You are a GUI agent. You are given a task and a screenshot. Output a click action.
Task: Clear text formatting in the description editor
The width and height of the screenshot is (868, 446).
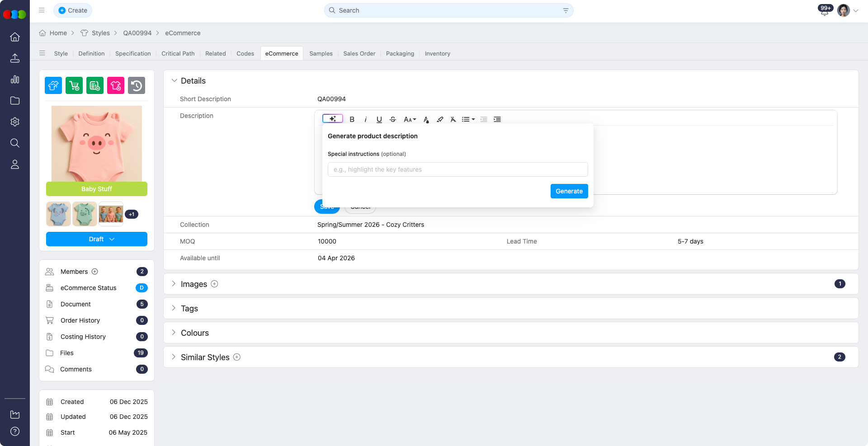click(x=453, y=119)
